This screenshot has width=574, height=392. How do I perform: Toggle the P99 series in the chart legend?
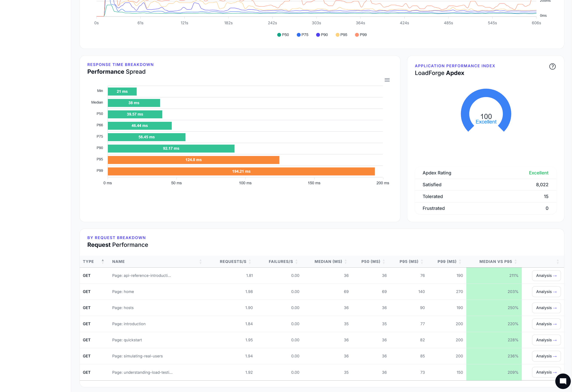[x=361, y=35]
